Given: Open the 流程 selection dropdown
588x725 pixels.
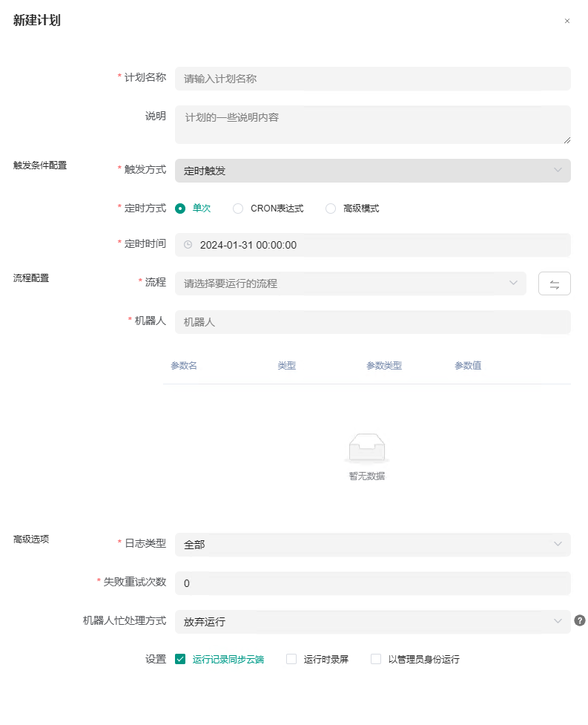Looking at the screenshot, I should pyautogui.click(x=351, y=283).
